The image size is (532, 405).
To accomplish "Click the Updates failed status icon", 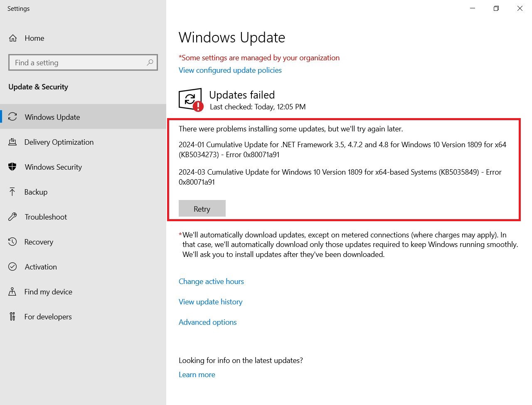I will 191,100.
